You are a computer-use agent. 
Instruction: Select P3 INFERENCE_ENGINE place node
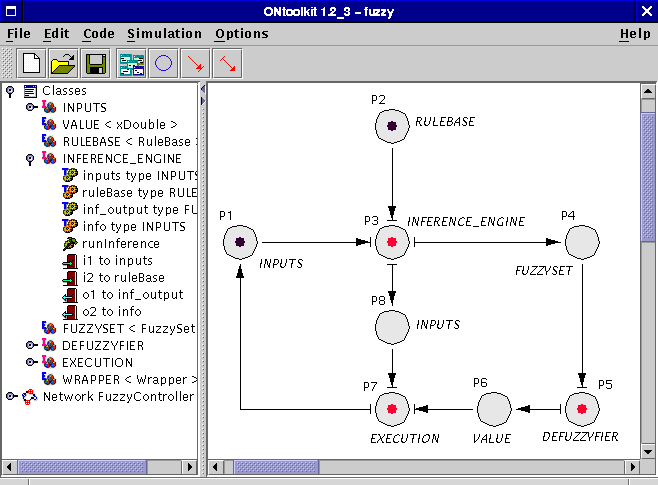(392, 242)
